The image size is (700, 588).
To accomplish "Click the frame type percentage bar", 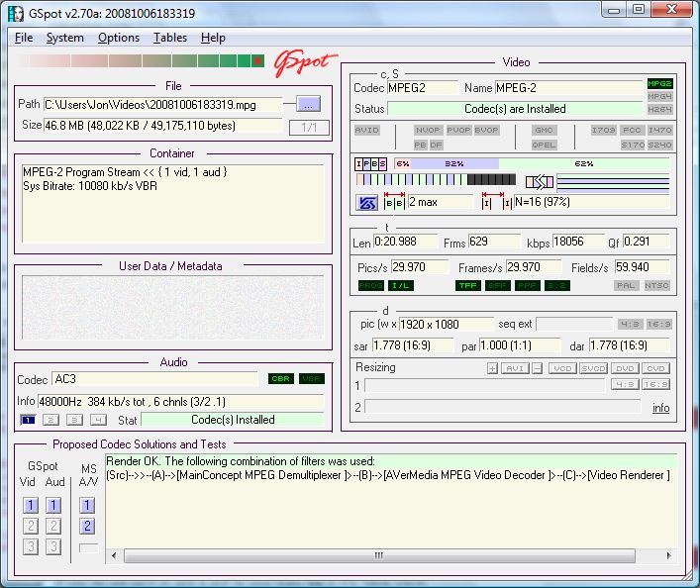I will 533,164.
